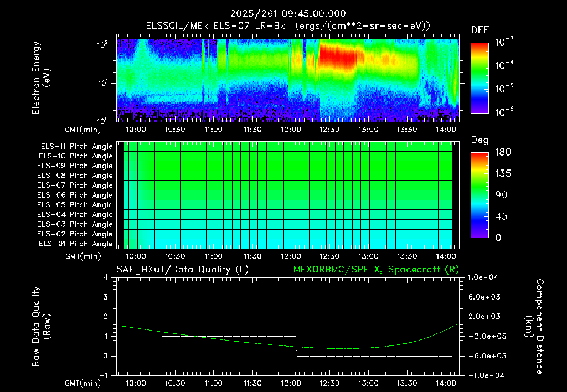567x392 pixels.
Task: Select the ELS-01 Pitch Angle row label
Action: point(76,244)
